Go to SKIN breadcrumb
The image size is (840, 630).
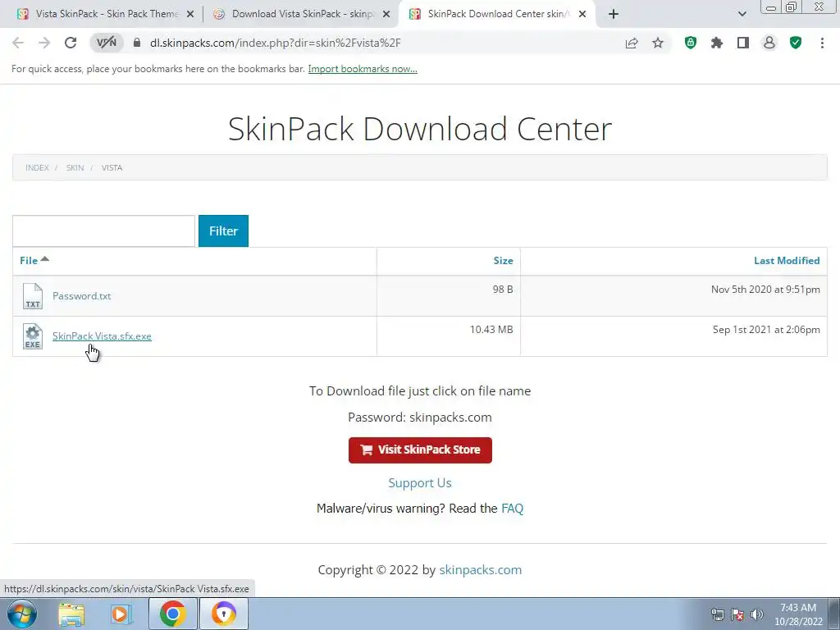pyautogui.click(x=75, y=167)
